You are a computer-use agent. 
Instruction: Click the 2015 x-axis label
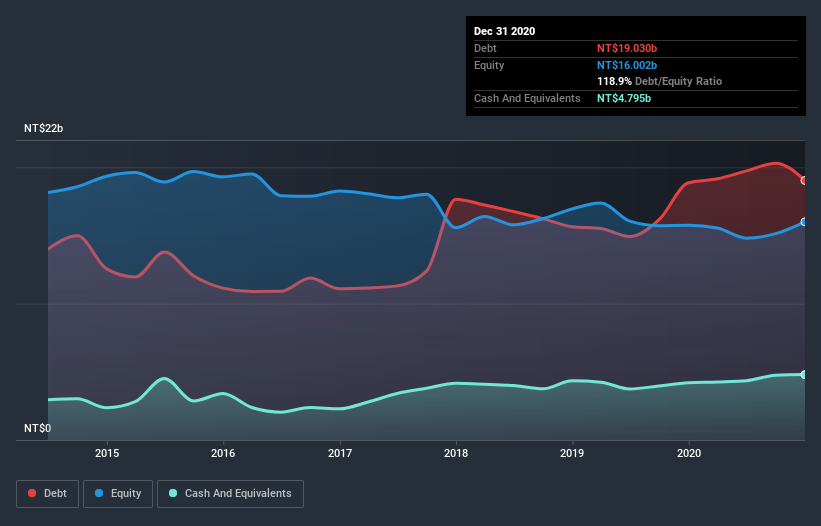(x=107, y=453)
